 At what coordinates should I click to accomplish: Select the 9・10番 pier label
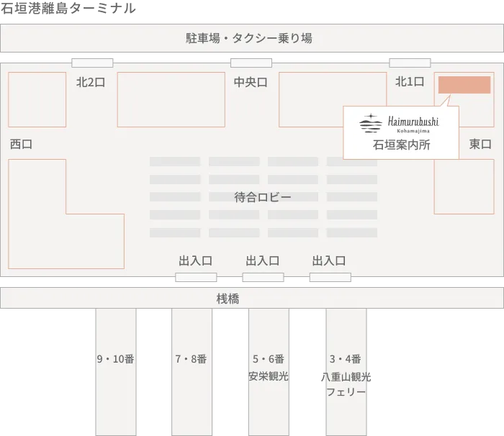116,359
